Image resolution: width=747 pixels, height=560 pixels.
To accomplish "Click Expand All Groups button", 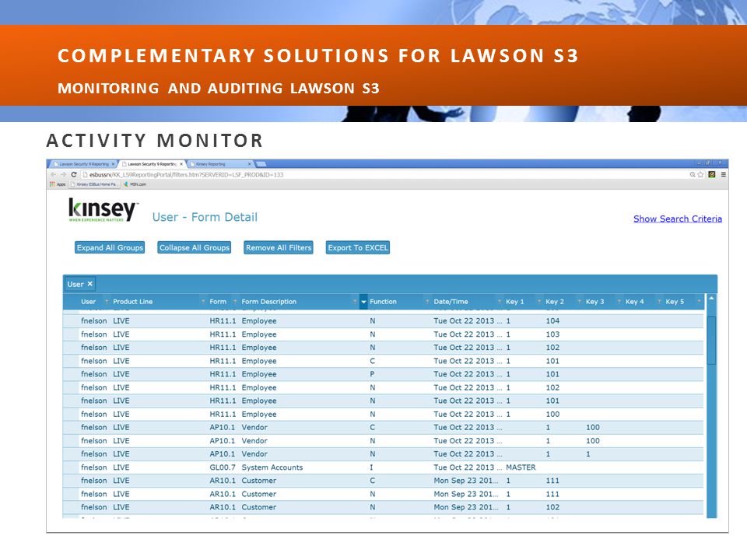I will coord(110,247).
